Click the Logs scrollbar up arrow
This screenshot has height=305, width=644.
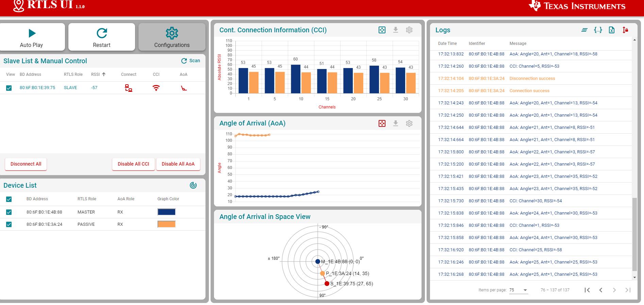(634, 40)
